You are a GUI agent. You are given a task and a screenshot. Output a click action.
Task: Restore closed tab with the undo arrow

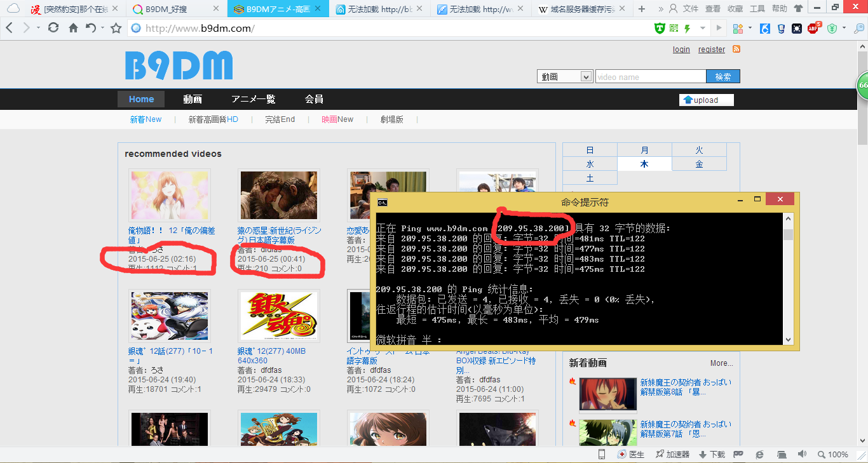[90, 28]
